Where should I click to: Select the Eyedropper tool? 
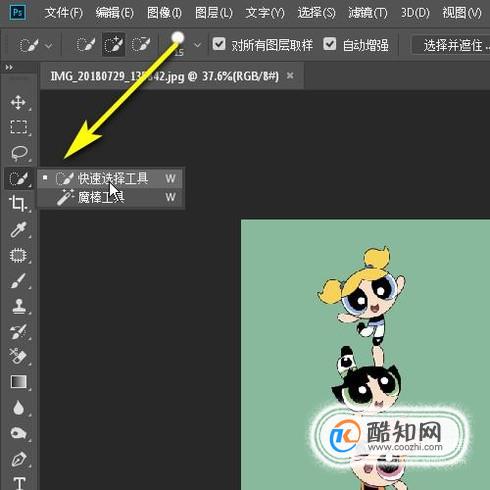coord(18,230)
